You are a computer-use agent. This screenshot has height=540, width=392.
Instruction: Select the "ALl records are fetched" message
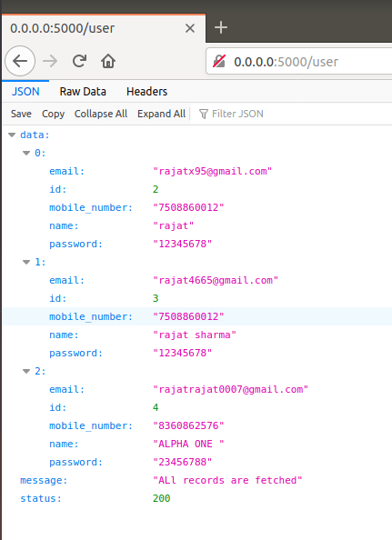pyautogui.click(x=227, y=480)
